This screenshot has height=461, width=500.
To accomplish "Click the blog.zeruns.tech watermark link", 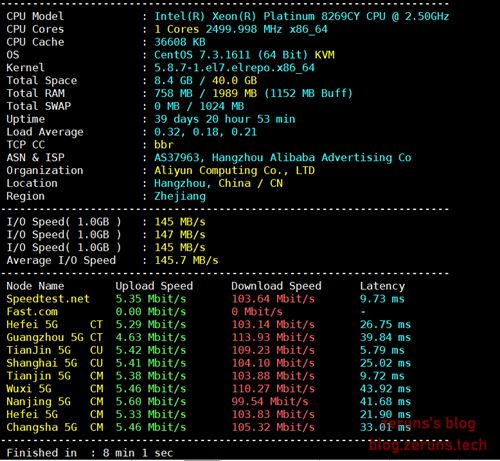I will [x=428, y=445].
